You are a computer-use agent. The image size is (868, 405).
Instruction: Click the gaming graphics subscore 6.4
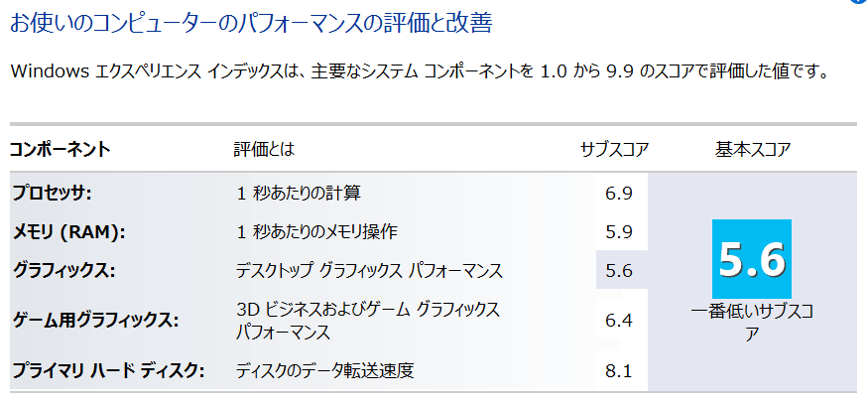click(618, 320)
